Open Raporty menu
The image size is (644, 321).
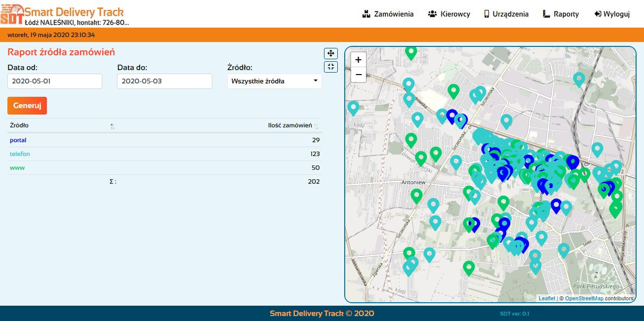coord(561,14)
